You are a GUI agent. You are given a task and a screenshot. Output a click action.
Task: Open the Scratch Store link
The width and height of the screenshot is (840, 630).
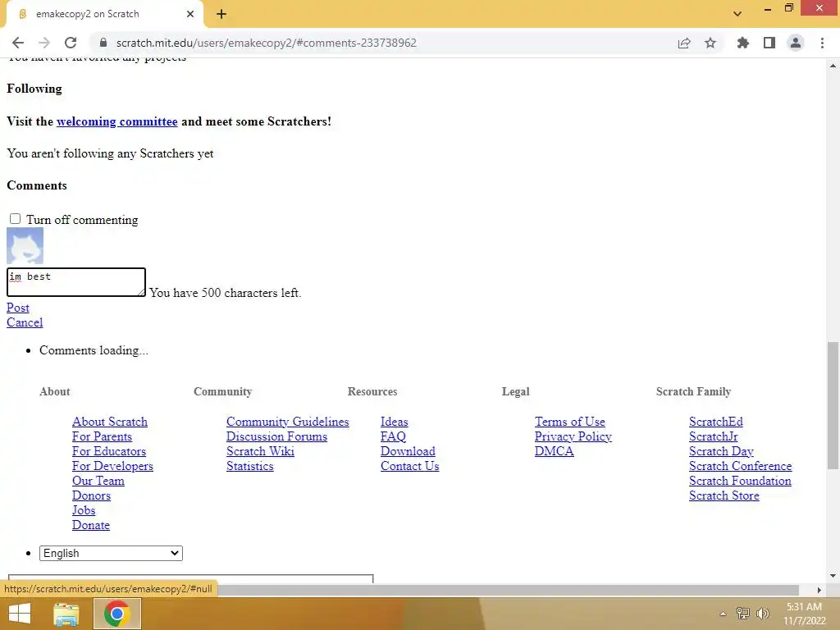click(x=724, y=495)
